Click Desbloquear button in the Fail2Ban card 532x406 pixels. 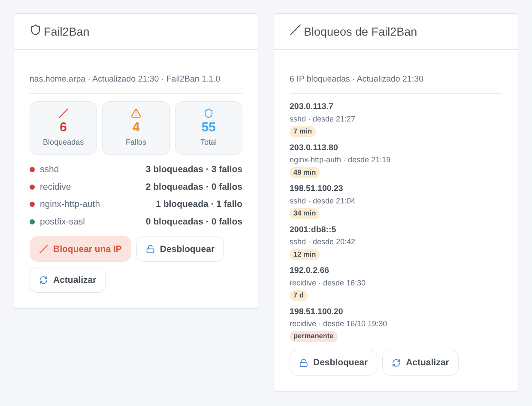click(180, 249)
